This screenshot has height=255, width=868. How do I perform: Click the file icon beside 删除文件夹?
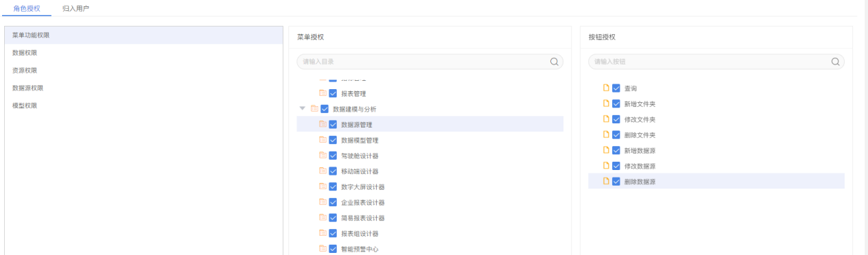pos(606,134)
